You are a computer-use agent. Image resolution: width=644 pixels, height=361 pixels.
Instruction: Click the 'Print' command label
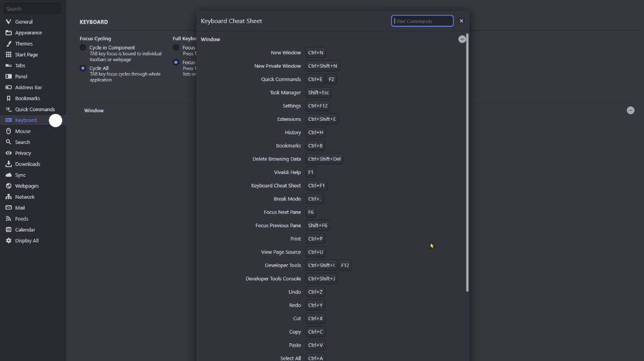[x=296, y=239]
